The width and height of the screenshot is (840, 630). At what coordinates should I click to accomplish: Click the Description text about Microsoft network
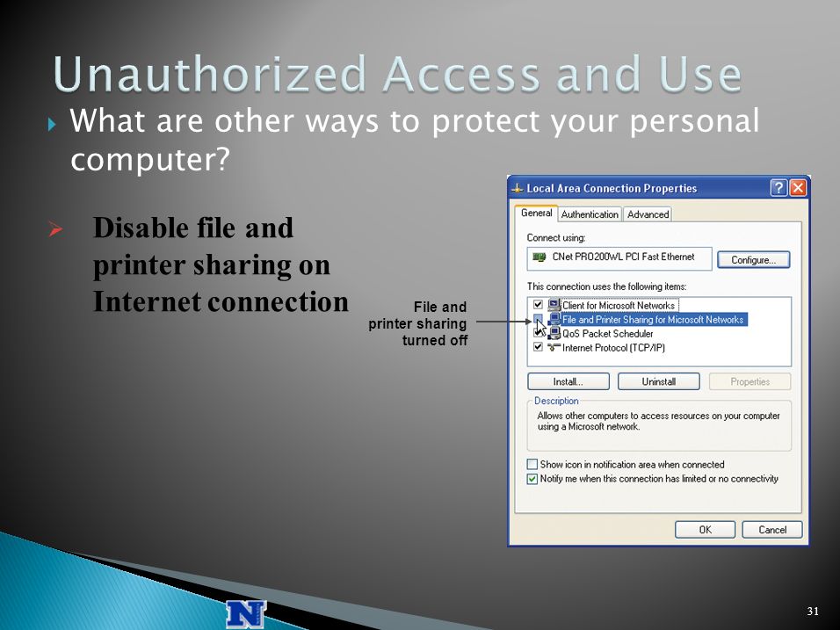658,421
